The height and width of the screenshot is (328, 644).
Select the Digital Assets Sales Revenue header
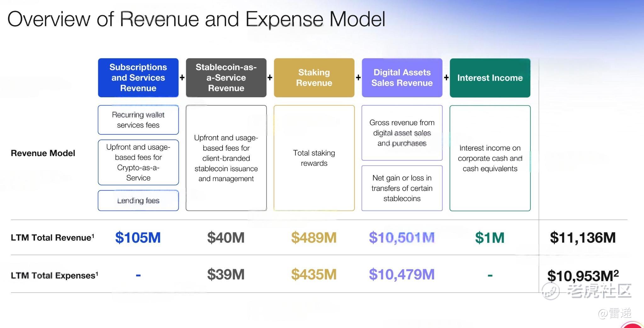coord(402,78)
